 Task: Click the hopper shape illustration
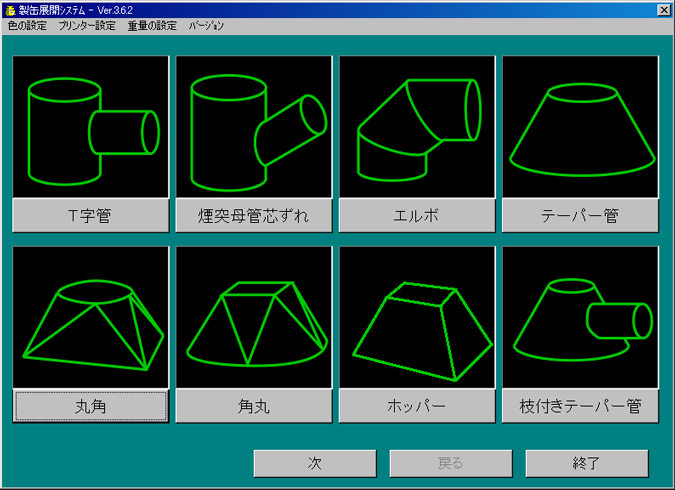pos(417,317)
